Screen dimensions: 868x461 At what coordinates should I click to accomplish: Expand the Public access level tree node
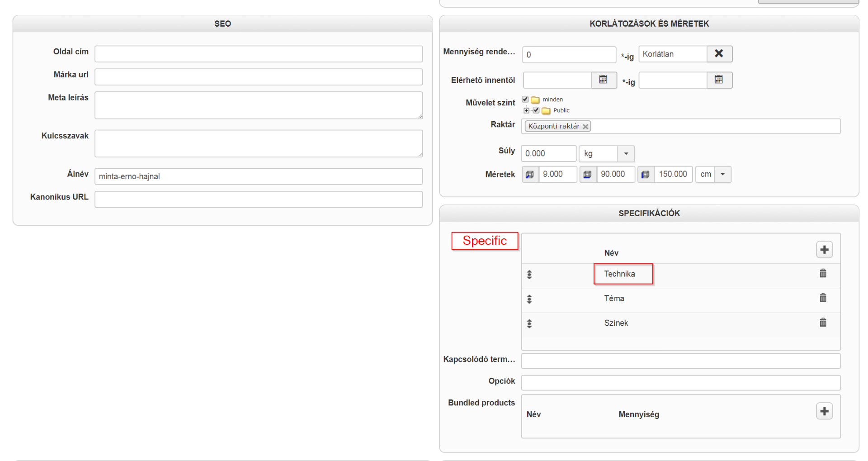click(526, 110)
